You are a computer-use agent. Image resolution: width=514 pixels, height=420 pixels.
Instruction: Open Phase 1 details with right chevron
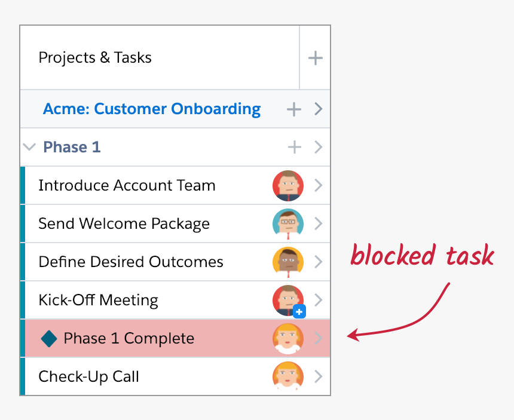pyautogui.click(x=318, y=147)
